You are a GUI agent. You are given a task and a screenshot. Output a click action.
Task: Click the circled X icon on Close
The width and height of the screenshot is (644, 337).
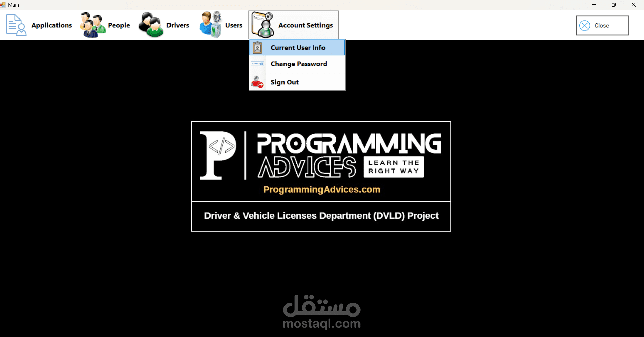[585, 26]
